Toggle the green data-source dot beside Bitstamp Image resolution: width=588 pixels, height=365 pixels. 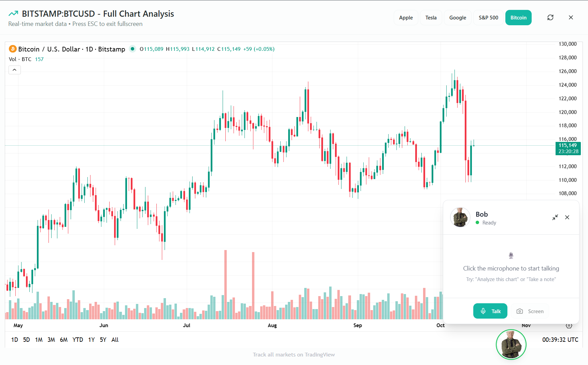[132, 49]
